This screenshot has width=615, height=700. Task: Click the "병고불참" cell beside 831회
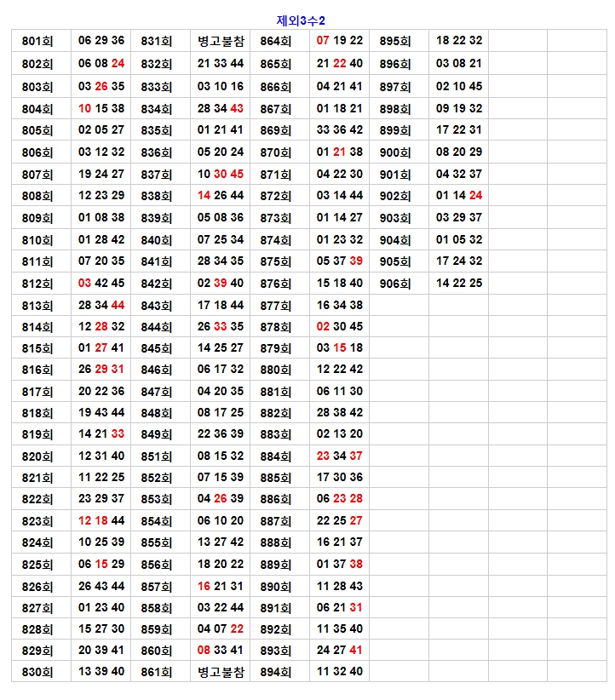220,41
